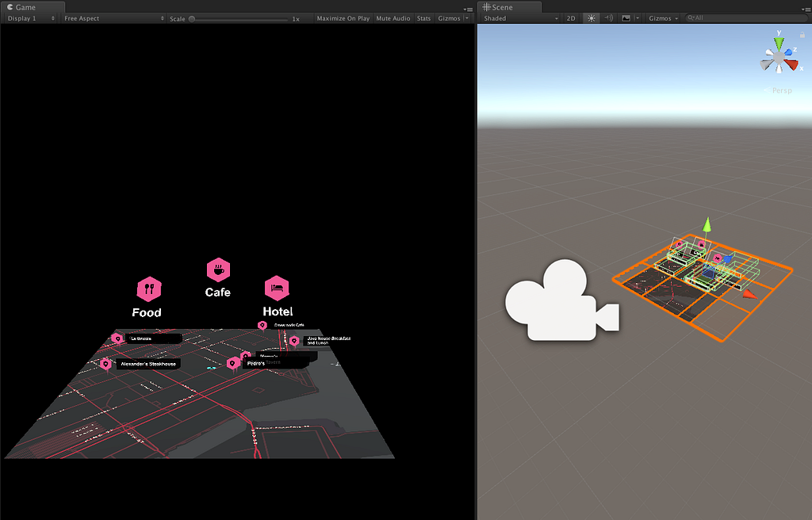The height and width of the screenshot is (520, 812).
Task: Click the Scale slider track
Action: point(239,19)
